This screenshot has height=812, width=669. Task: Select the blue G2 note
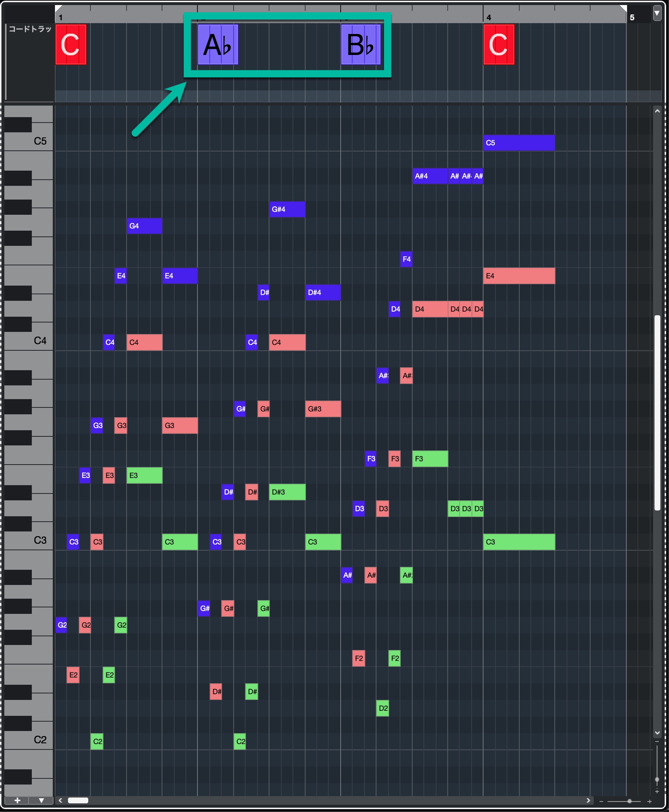pos(61,625)
